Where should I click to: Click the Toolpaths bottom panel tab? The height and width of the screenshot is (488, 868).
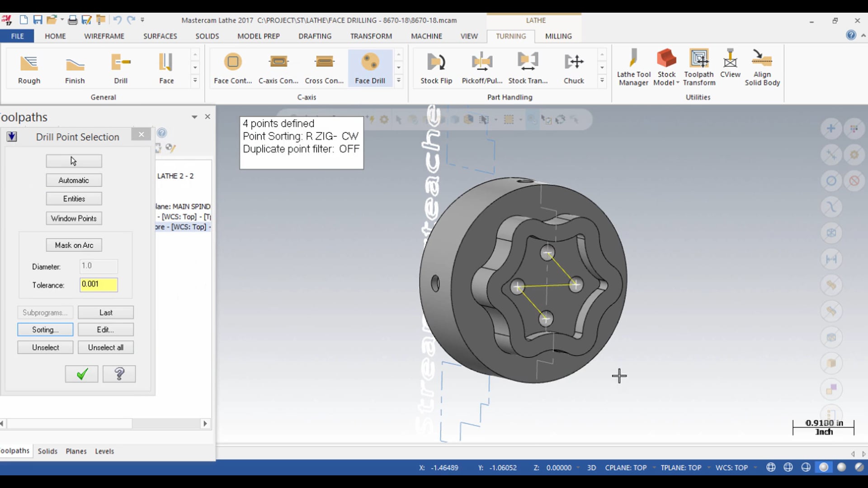[x=14, y=450]
